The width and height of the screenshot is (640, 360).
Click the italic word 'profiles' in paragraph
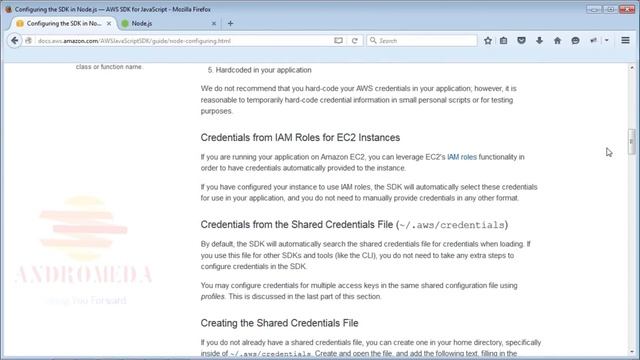tap(212, 296)
